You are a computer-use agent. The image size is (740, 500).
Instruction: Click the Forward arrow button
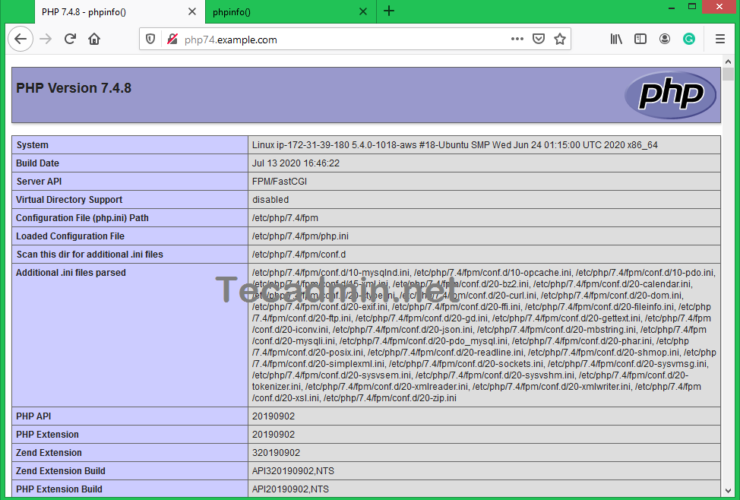pyautogui.click(x=45, y=39)
